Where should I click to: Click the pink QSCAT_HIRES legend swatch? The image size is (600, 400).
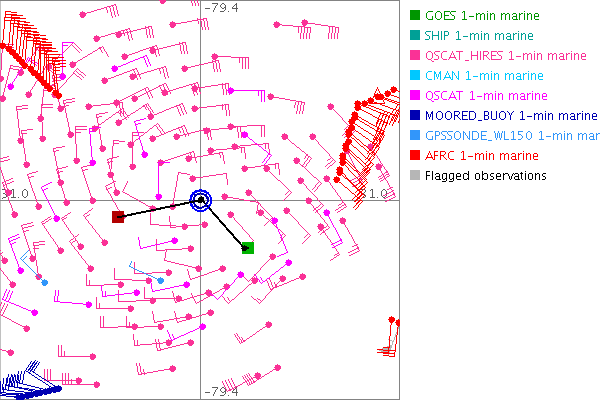[414, 55]
